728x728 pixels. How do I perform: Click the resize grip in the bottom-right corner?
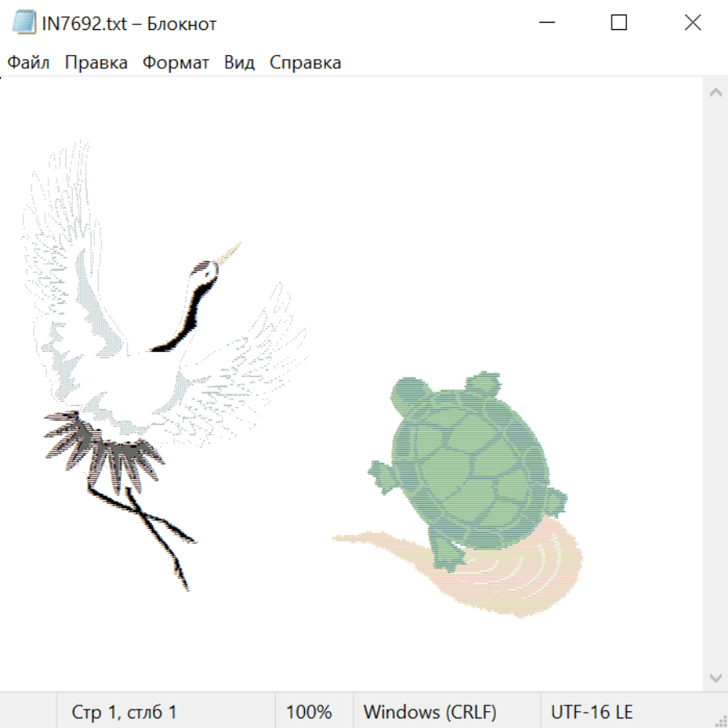coord(720,720)
